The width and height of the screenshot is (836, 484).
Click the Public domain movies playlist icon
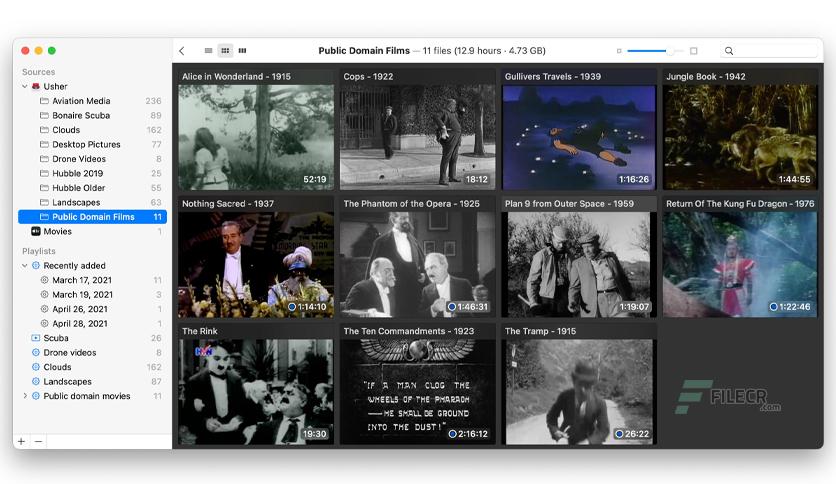pyautogui.click(x=36, y=396)
